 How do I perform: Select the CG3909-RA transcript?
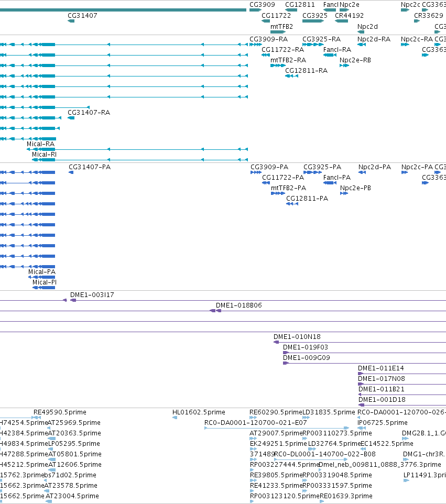pos(268,39)
